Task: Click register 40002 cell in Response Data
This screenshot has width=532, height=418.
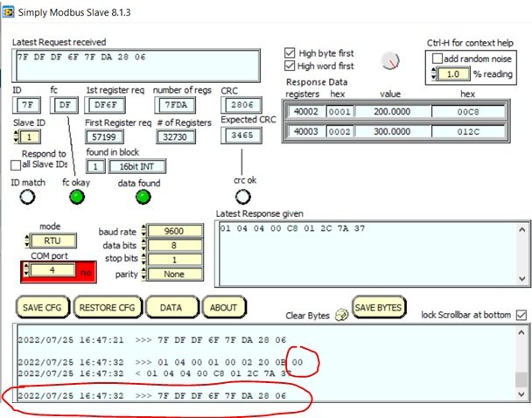Action: (x=306, y=112)
